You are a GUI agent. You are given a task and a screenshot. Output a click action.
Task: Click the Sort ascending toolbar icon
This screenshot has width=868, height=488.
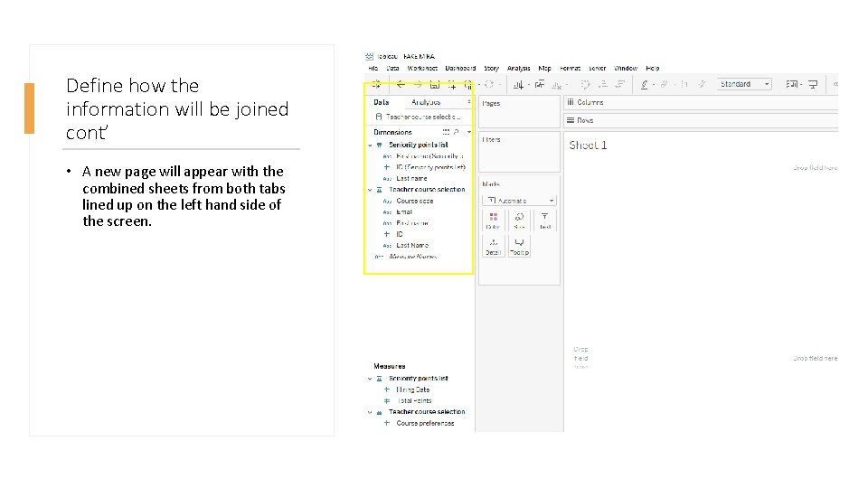coord(603,85)
